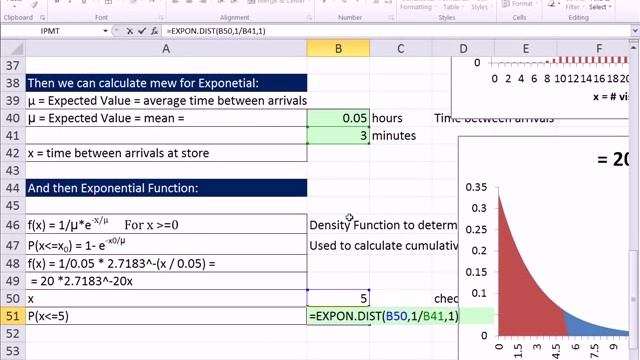Click cell 'f(x) = 1/0.05 * 2.7183^-(x / 0.05) ='

point(166,264)
